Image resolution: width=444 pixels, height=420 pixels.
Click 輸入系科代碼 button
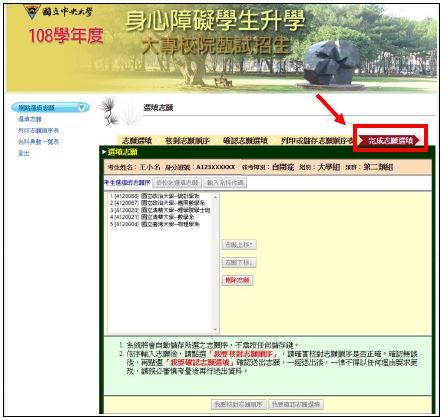click(x=225, y=183)
